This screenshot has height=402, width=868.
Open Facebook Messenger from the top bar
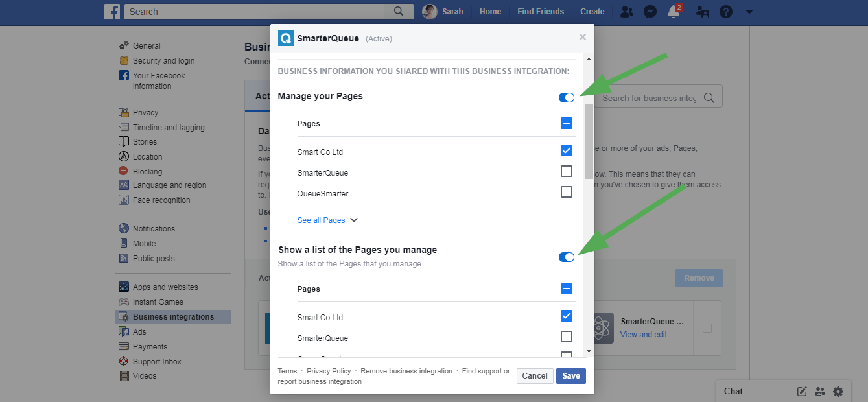650,11
